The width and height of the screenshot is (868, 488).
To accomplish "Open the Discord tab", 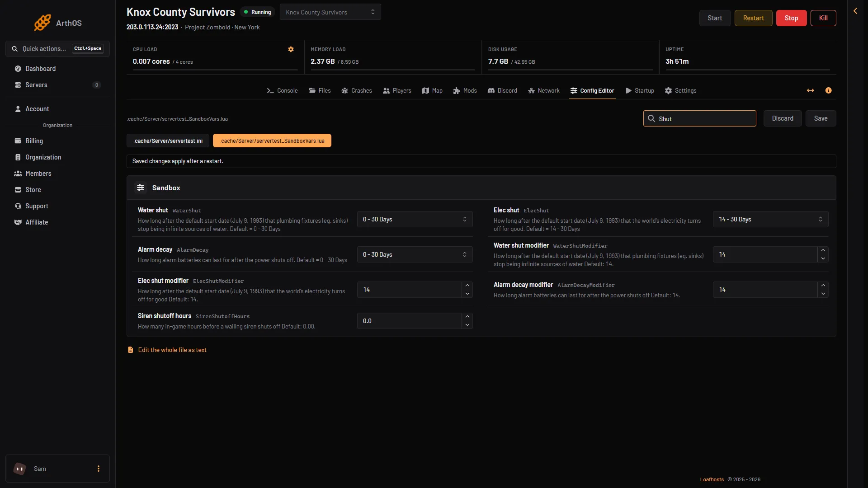I will tap(502, 91).
